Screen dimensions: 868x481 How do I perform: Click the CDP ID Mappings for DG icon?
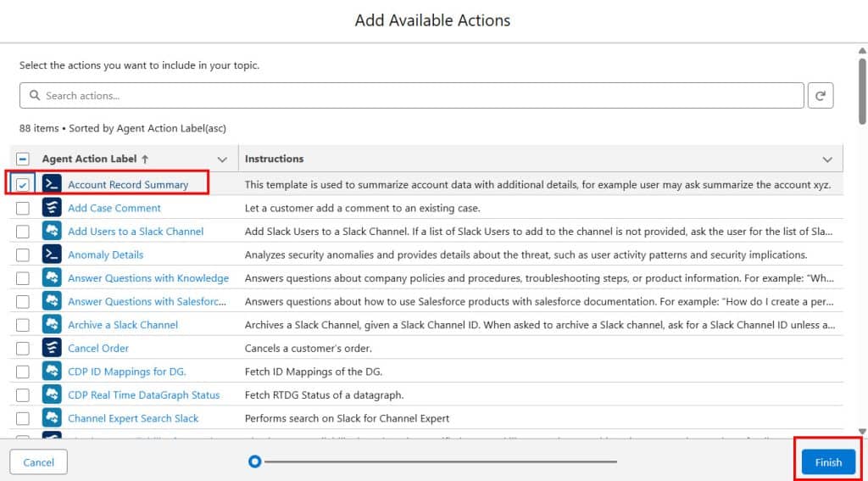pos(52,372)
